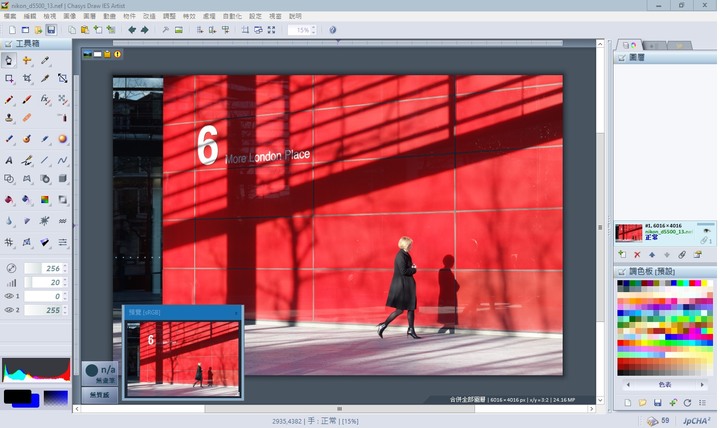Open the 說明 (Help) menu
This screenshot has height=428, width=720.
click(295, 16)
